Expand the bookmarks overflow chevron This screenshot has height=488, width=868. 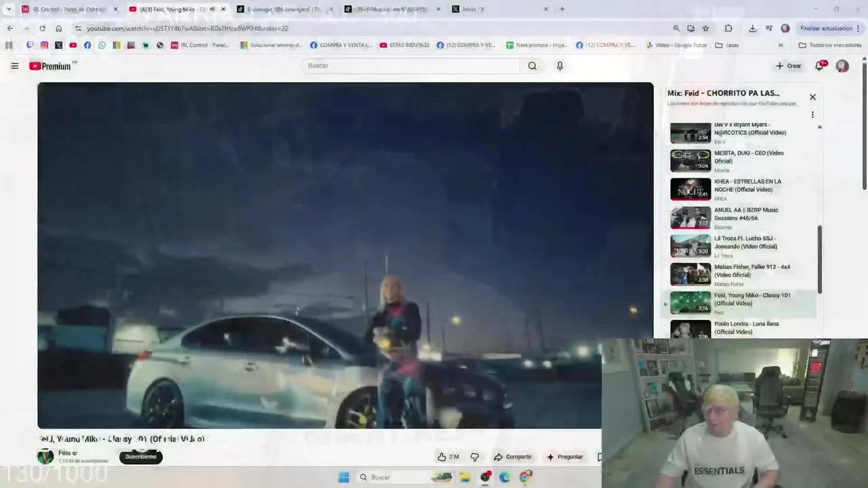(x=781, y=45)
